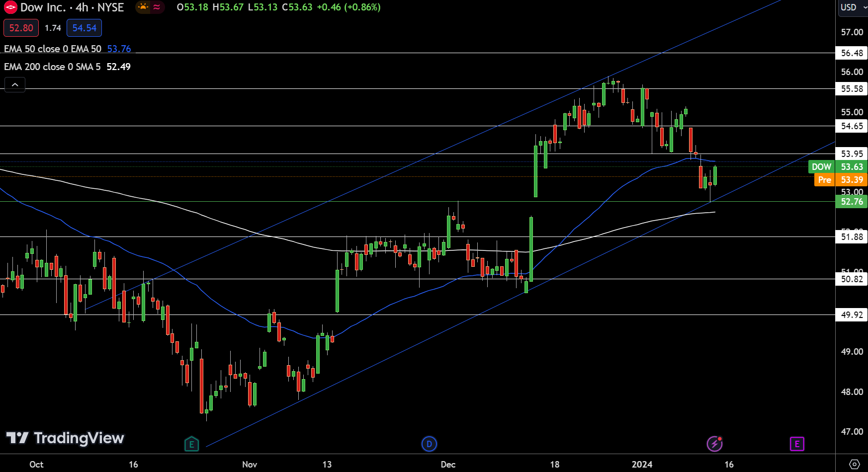Click the Nov label on the time axis
868x472 pixels.
(250, 464)
